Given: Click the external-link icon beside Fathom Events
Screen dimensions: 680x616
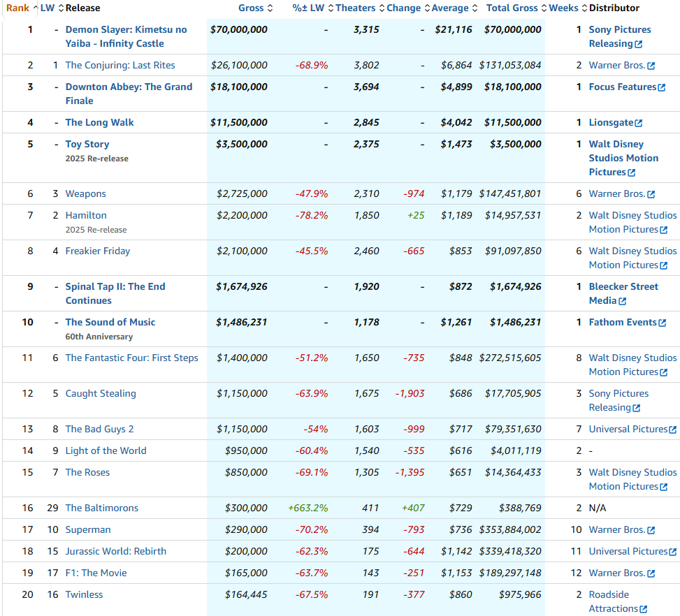Looking at the screenshot, I should (x=663, y=323).
